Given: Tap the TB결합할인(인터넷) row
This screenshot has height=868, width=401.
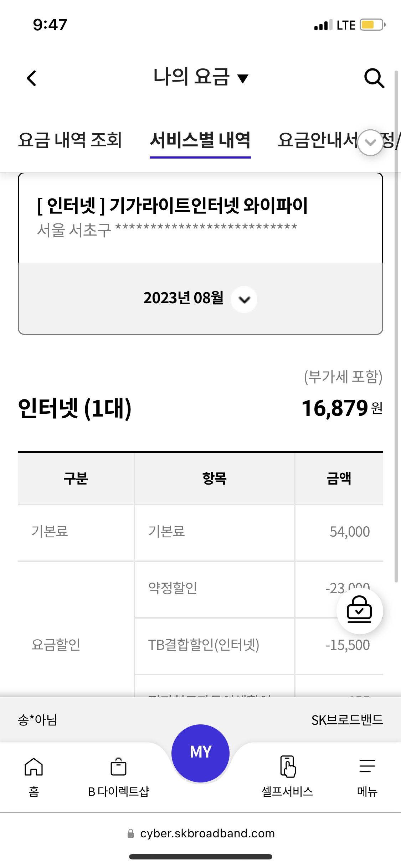Looking at the screenshot, I should tap(204, 645).
